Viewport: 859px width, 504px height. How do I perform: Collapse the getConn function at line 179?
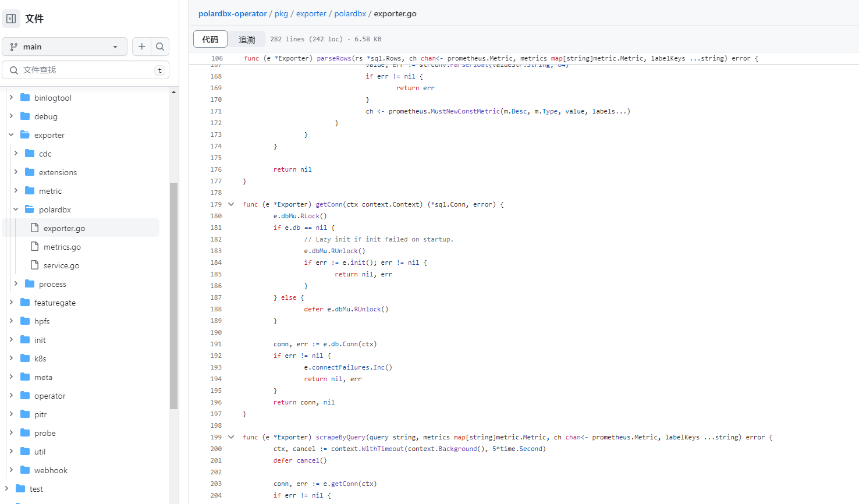click(231, 204)
